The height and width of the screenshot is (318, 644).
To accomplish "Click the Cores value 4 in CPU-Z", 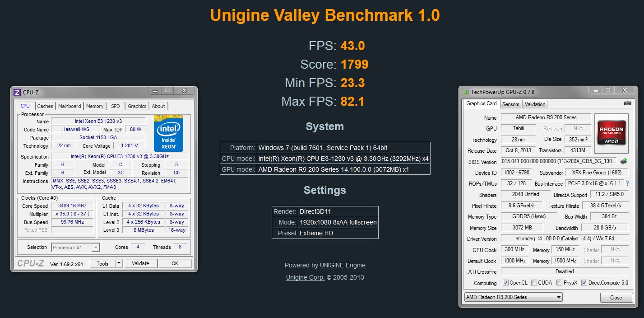I will point(138,247).
